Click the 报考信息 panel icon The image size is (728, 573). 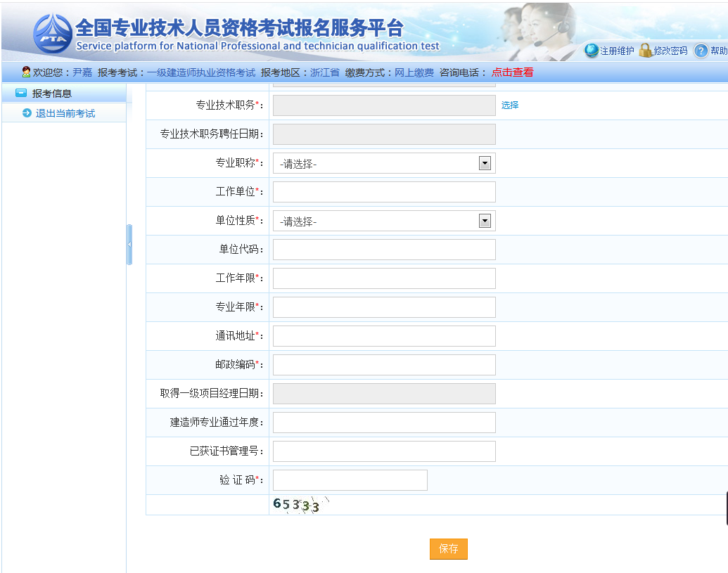[21, 93]
